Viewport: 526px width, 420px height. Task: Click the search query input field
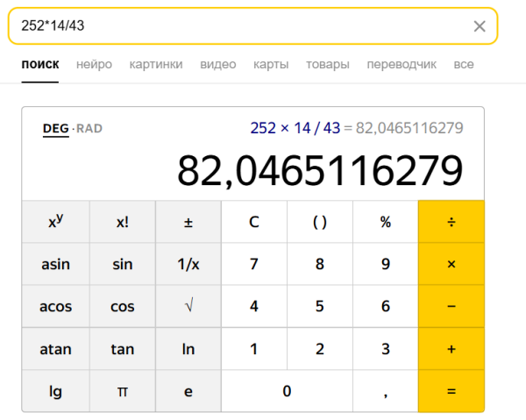[x=237, y=26]
